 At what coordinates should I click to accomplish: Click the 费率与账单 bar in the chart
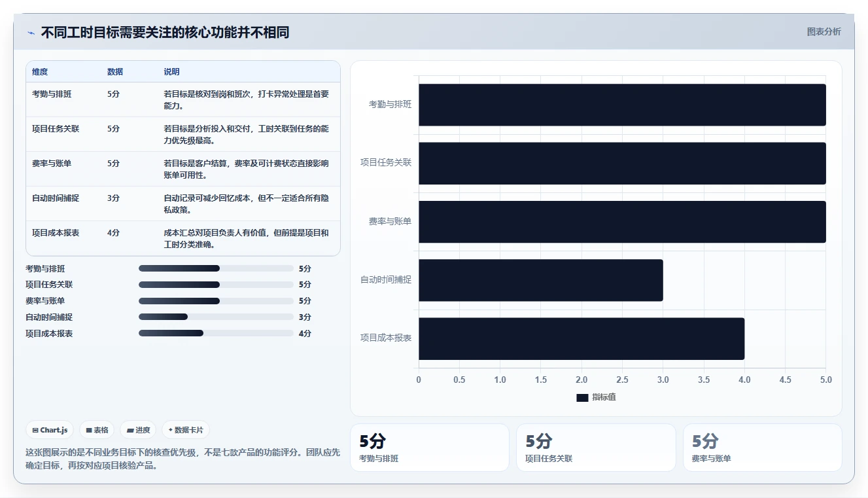622,222
